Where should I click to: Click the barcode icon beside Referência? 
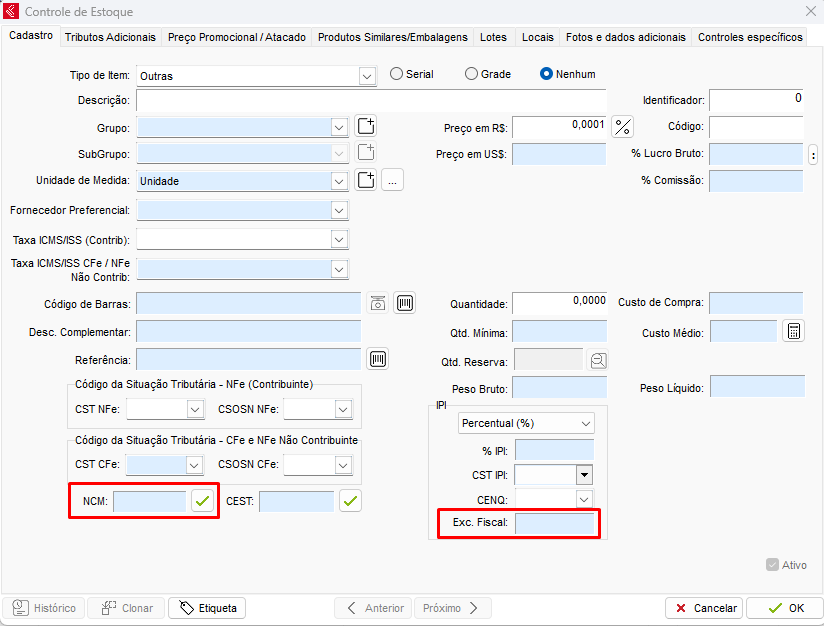pos(378,359)
